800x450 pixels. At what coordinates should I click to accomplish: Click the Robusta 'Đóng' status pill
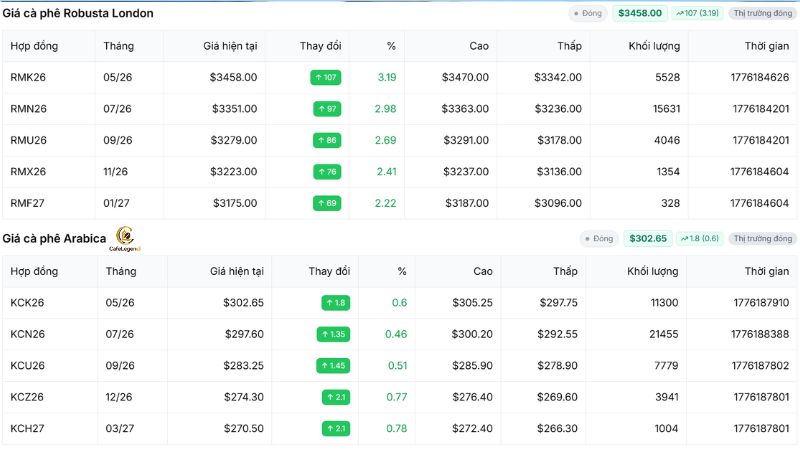coord(587,13)
